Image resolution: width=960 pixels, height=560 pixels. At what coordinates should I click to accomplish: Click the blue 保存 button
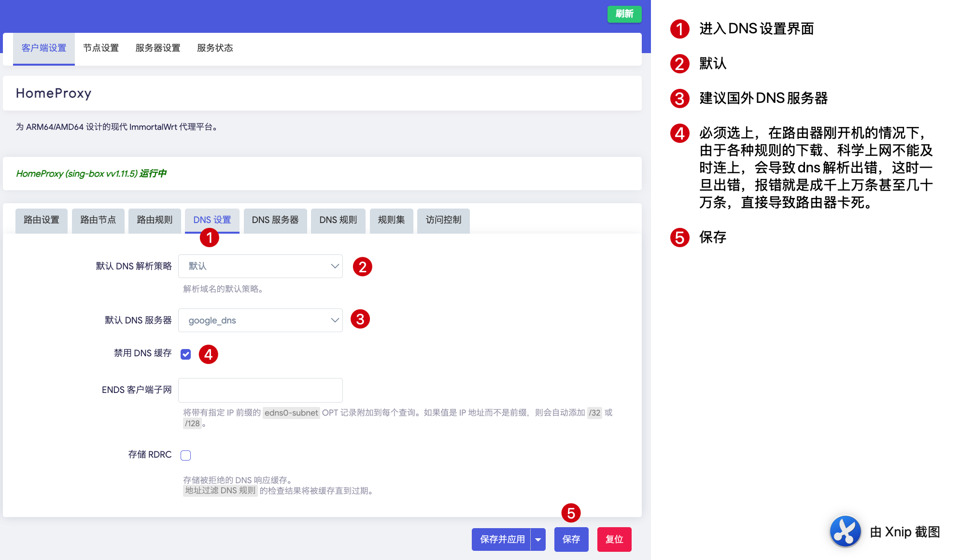click(x=571, y=539)
